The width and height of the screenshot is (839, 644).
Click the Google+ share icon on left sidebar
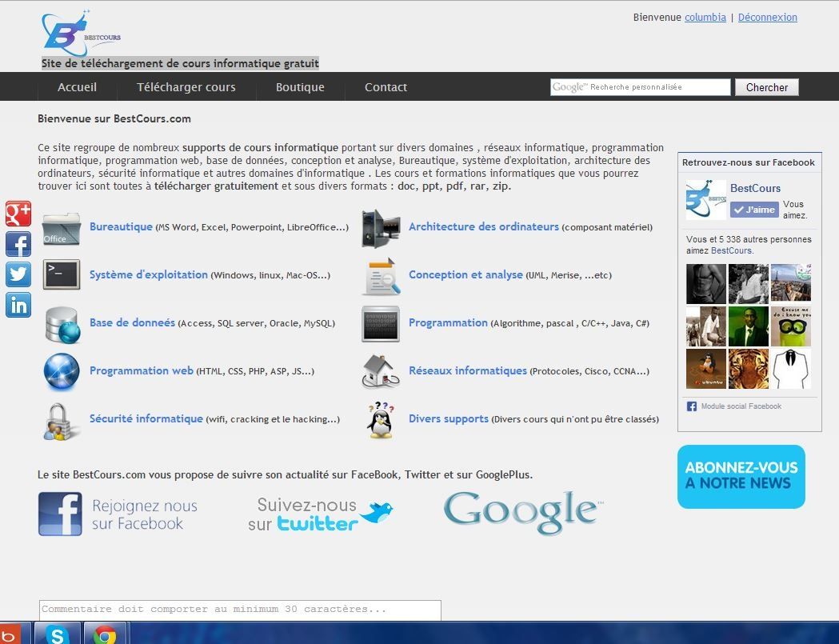point(18,214)
